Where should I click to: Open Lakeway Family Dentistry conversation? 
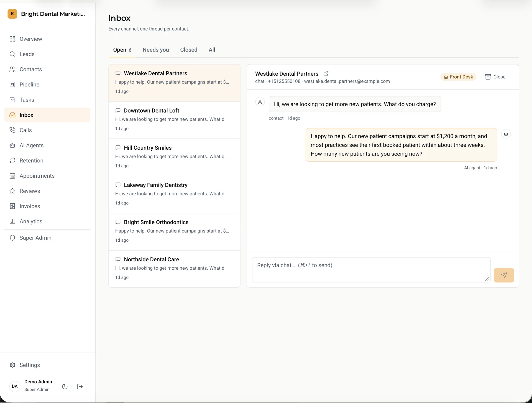pyautogui.click(x=174, y=194)
